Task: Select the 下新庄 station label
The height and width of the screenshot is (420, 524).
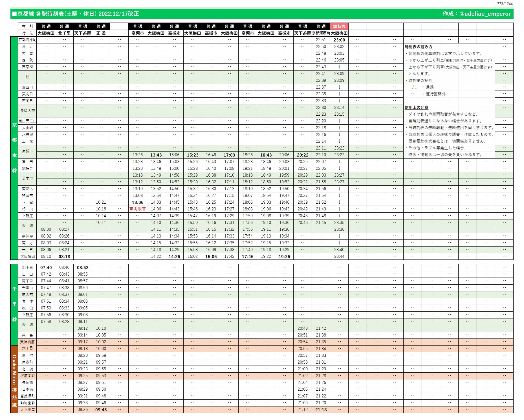Action: pos(27,315)
